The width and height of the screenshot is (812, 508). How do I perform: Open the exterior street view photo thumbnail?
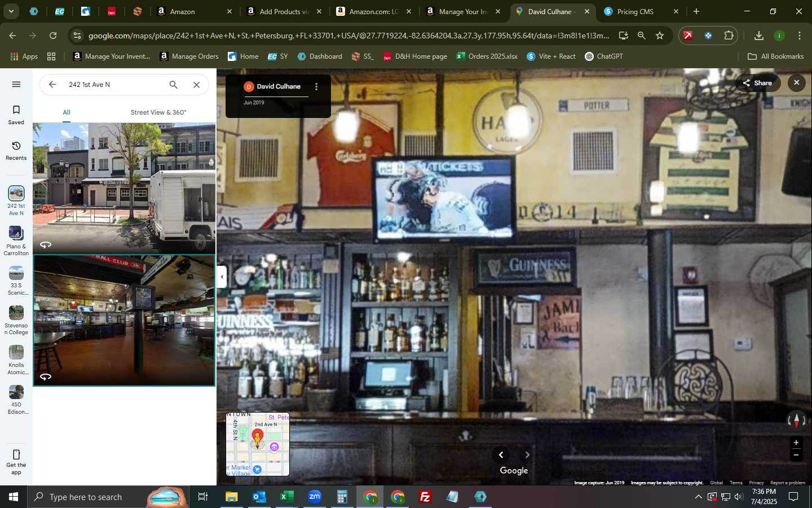pos(124,188)
